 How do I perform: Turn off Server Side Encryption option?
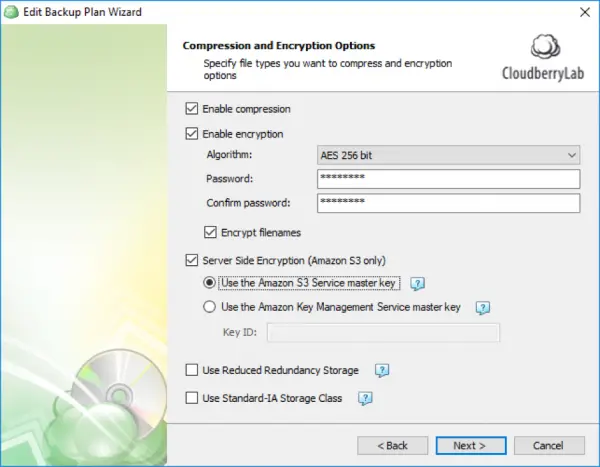[x=192, y=260]
